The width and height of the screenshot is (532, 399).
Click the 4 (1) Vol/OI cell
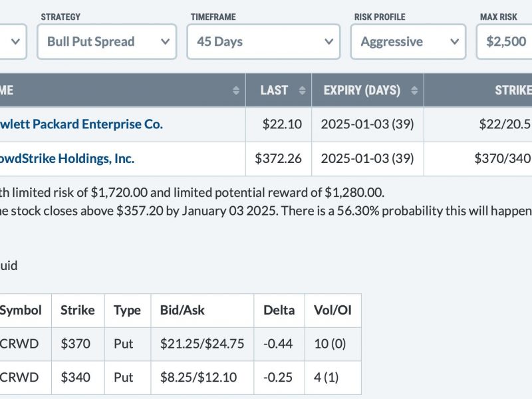click(x=333, y=378)
